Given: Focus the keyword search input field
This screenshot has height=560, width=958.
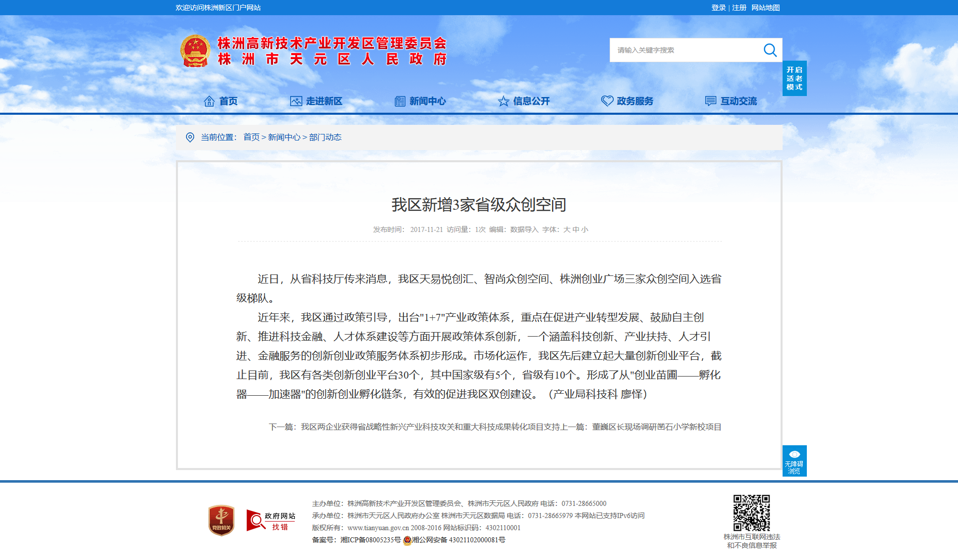Looking at the screenshot, I should tap(685, 50).
